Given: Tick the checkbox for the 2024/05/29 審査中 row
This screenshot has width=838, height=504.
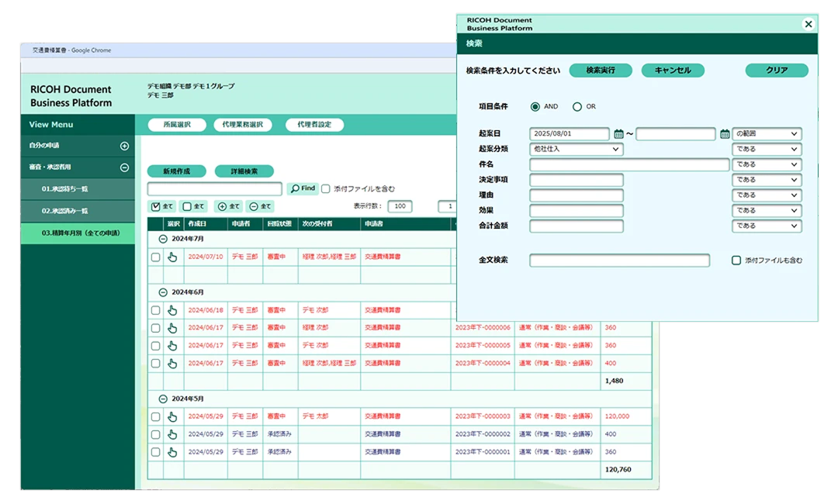Looking at the screenshot, I should [155, 416].
